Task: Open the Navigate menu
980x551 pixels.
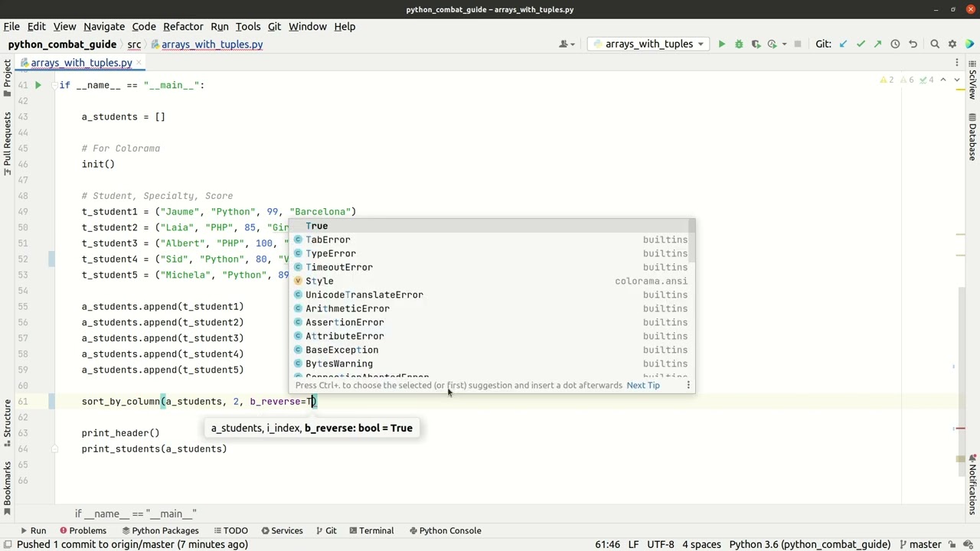Action: (x=103, y=26)
